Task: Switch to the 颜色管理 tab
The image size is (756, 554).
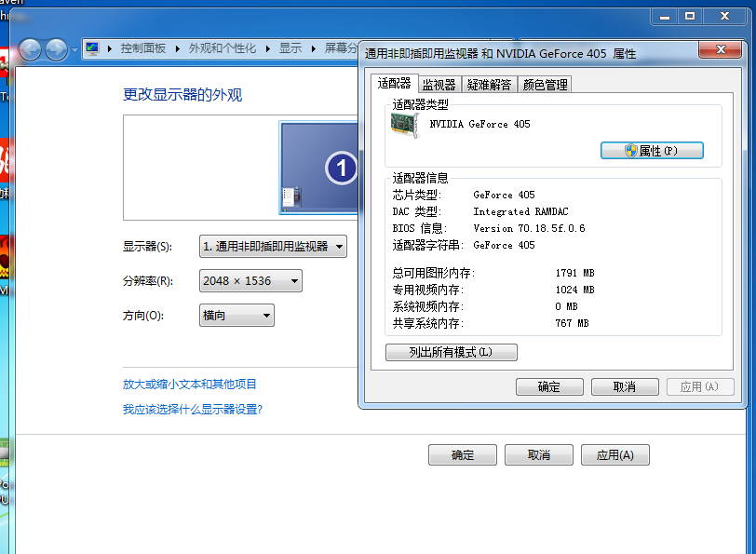Action: click(x=545, y=85)
